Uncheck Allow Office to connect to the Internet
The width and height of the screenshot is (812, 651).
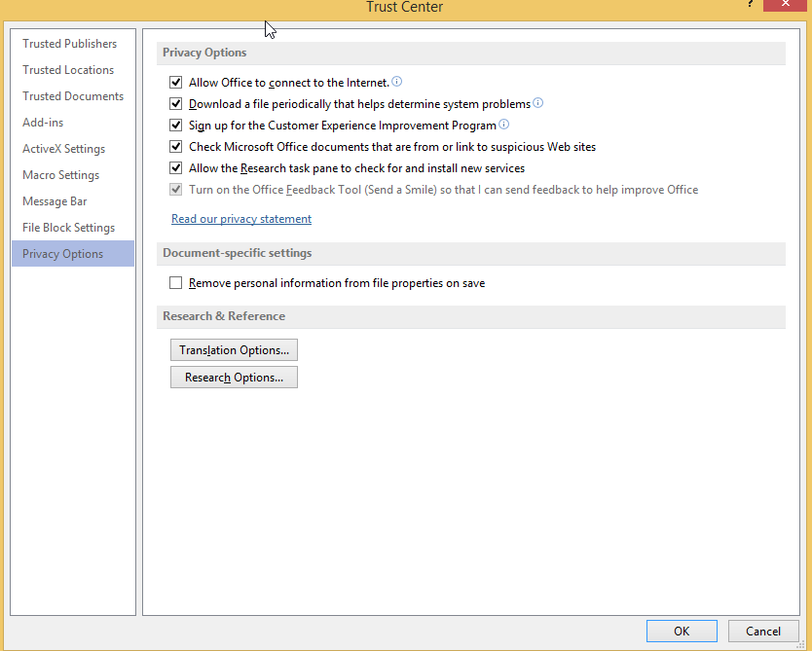point(176,82)
